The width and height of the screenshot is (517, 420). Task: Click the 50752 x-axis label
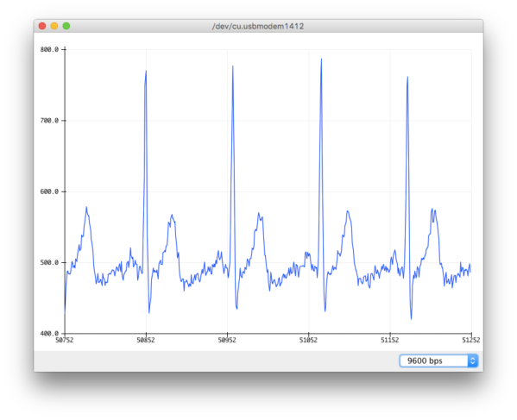(65, 340)
